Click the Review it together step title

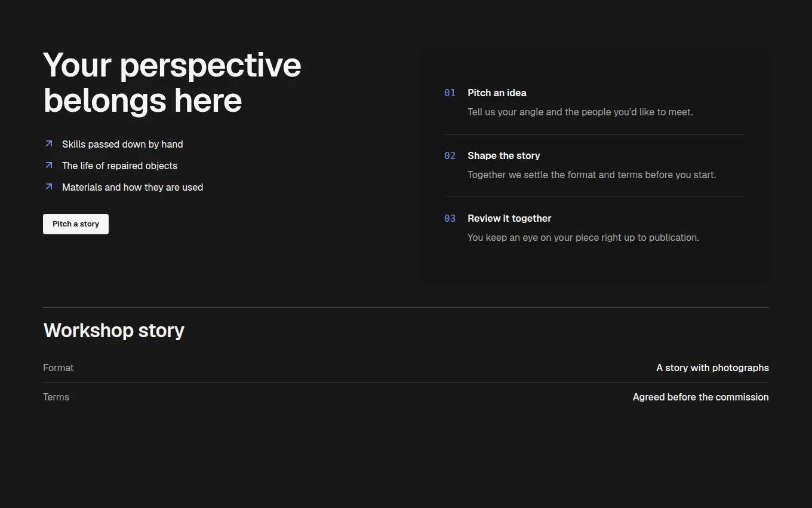[509, 218]
